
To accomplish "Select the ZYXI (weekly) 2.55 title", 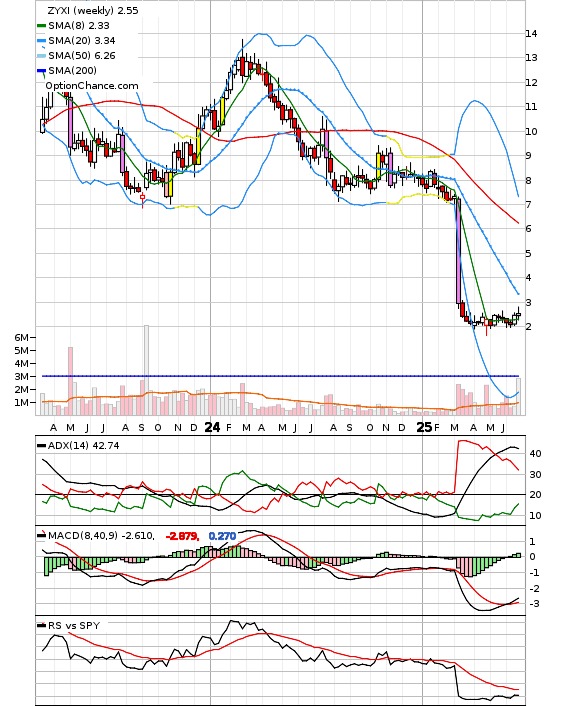I will (93, 10).
